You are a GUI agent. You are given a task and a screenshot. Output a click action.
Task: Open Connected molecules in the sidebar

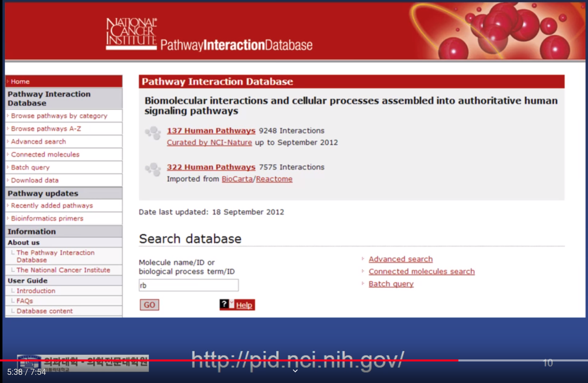pyautogui.click(x=45, y=155)
